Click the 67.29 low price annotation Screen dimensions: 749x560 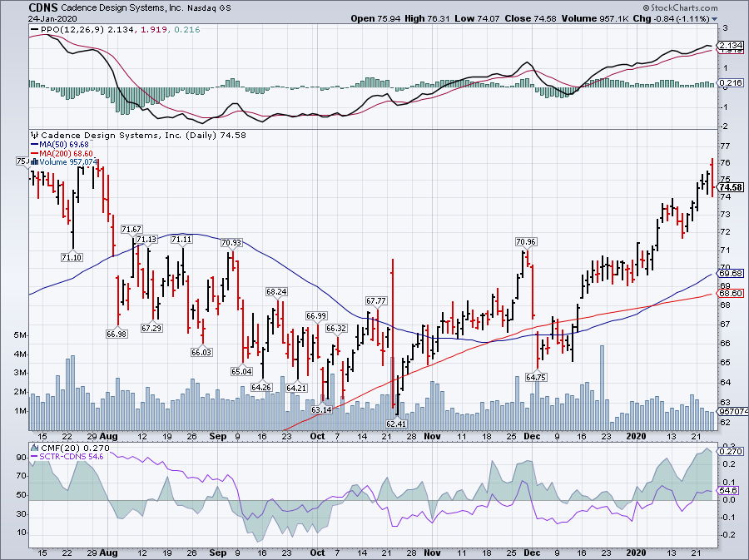pos(151,328)
